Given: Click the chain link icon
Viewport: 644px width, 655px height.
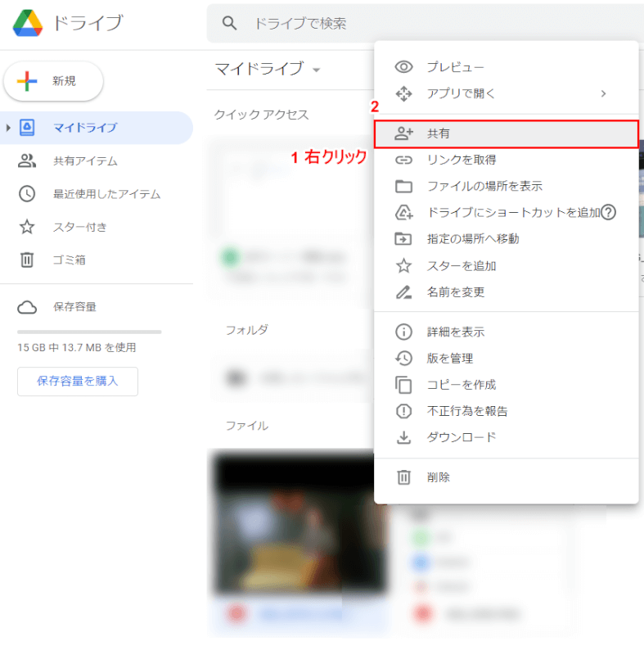Looking at the screenshot, I should click(403, 160).
